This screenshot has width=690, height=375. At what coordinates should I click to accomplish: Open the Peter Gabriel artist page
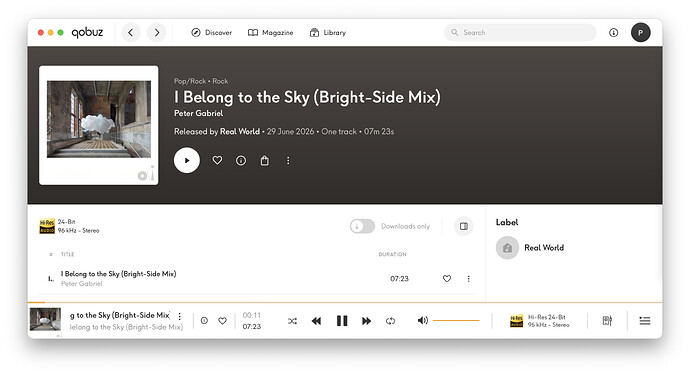pyautogui.click(x=198, y=113)
